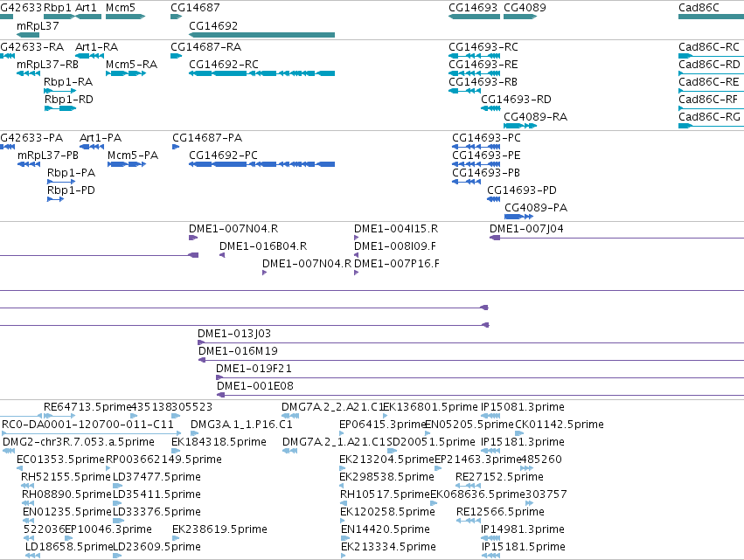Select the DME1-013J03 clone label
Screen dimensions: 744x560
point(234,334)
